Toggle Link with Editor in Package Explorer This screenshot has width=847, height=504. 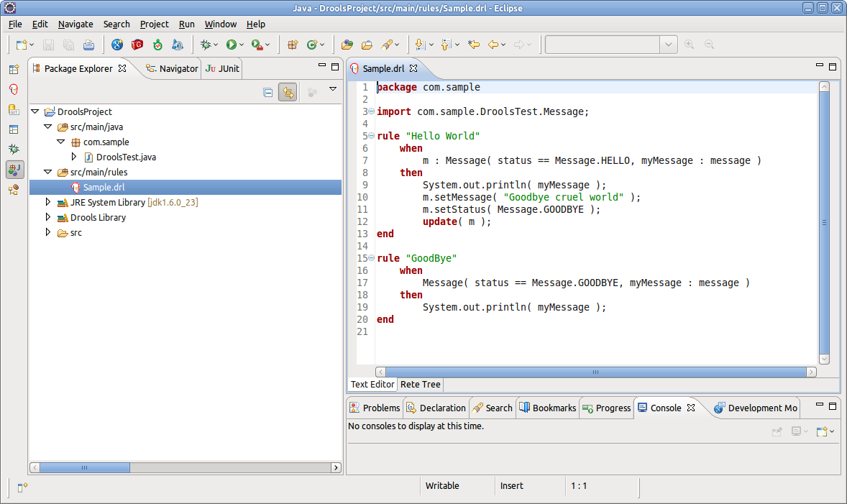click(x=288, y=92)
